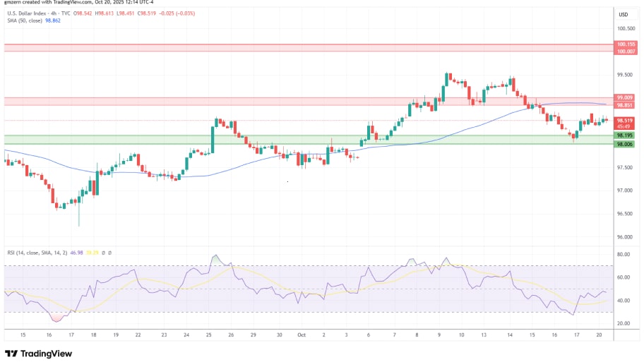Click the Oct label on the time axis

301,335
